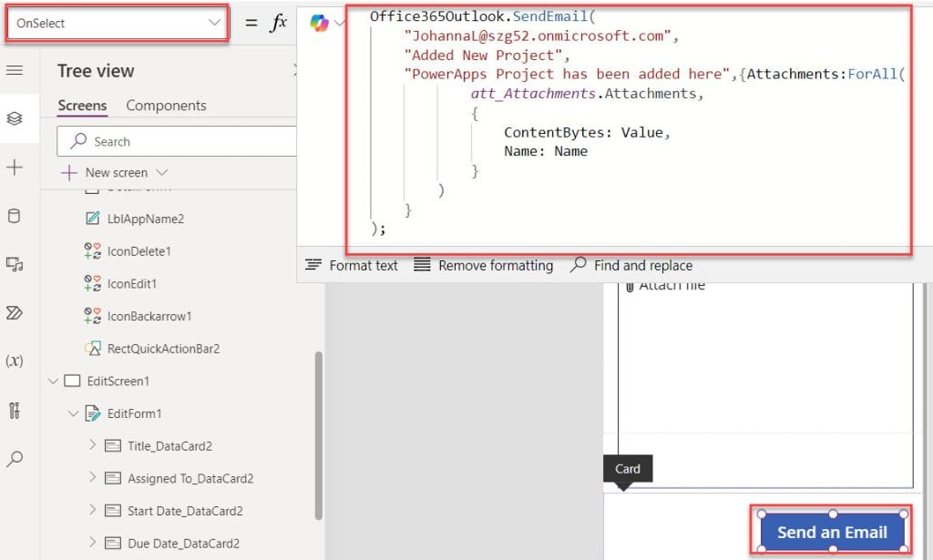Image resolution: width=933 pixels, height=560 pixels.
Task: Click the fx formula icon
Action: [279, 23]
